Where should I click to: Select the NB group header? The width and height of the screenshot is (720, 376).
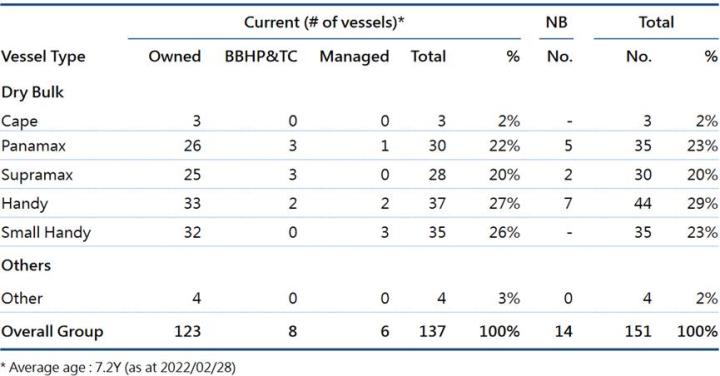[x=556, y=22]
